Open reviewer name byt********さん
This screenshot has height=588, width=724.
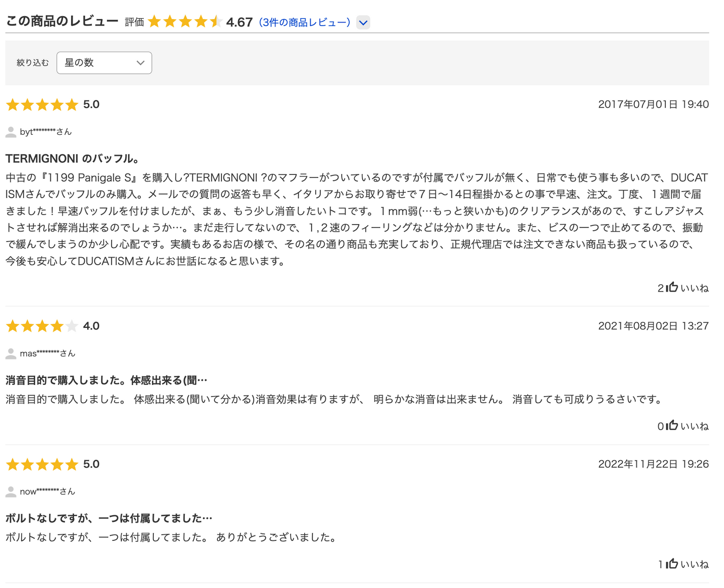coord(46,132)
